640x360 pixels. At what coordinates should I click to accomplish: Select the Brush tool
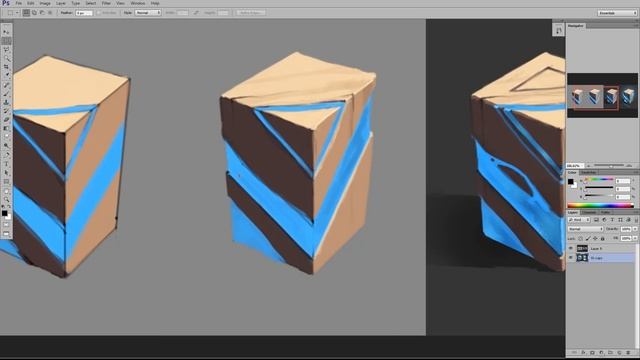[x=6, y=94]
